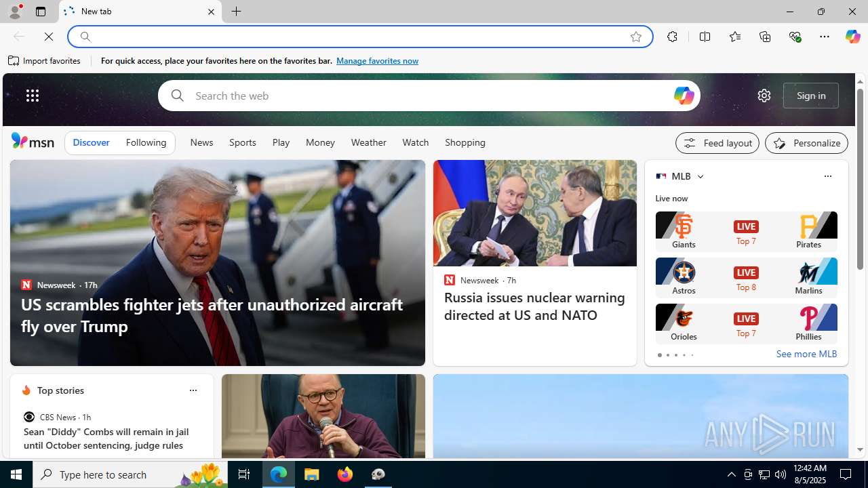Open MLB card more options
Viewport: 868px width, 488px height.
pos(827,176)
